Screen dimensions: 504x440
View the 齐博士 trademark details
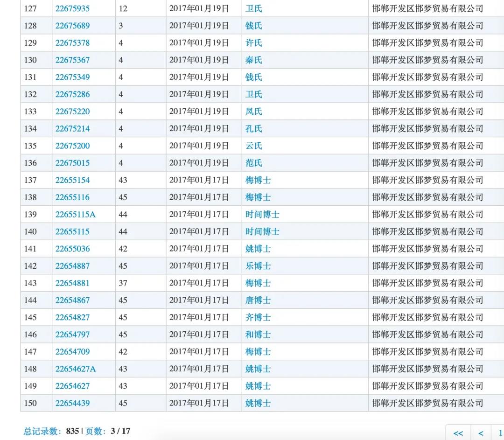(258, 318)
